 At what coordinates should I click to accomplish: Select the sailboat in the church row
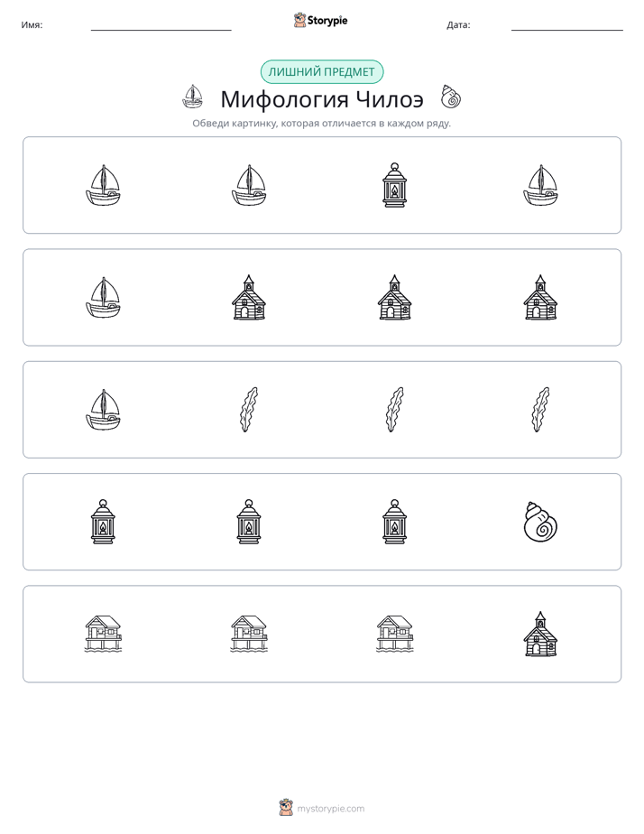pos(103,297)
